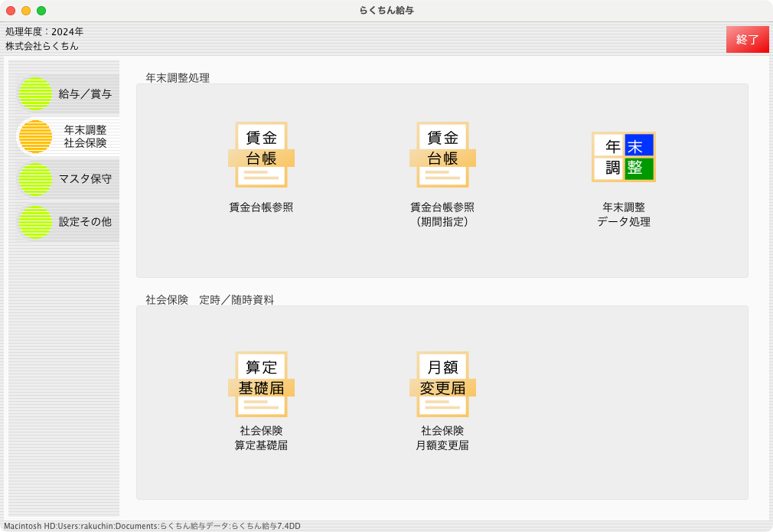Click the 賃金台帳参照 (期間指定) label text
The image size is (773, 532).
[442, 214]
